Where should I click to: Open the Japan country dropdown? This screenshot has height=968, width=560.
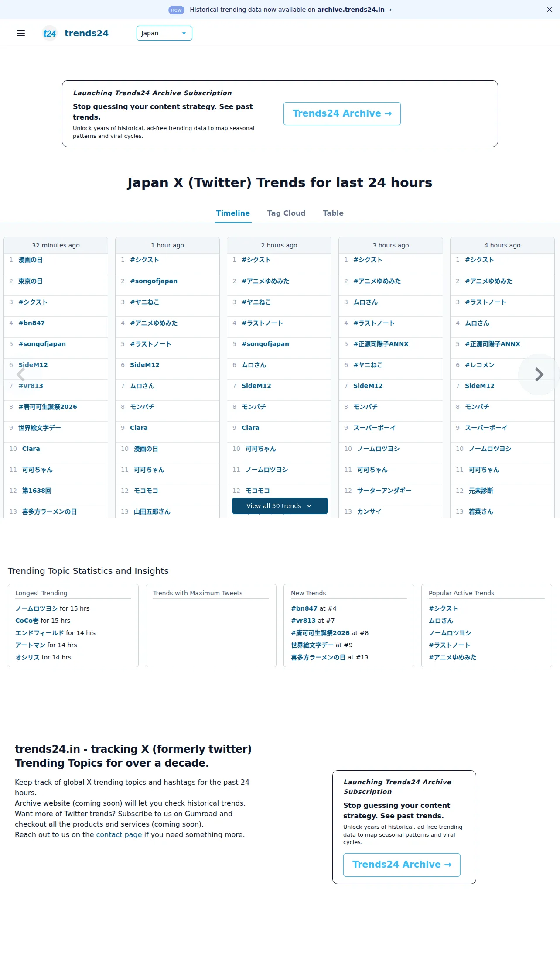coord(164,33)
